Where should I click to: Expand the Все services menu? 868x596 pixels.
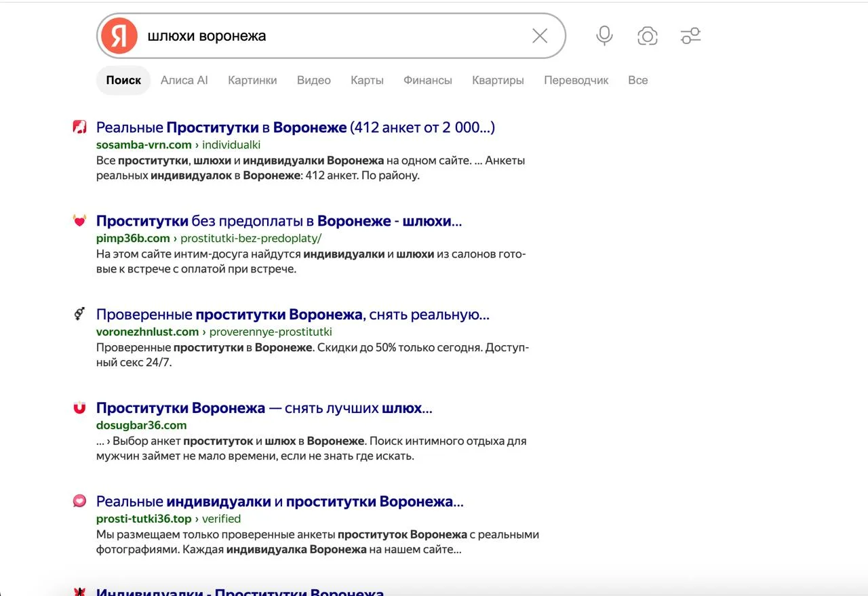(x=638, y=80)
